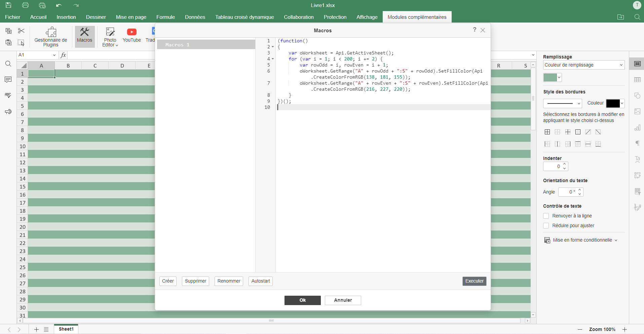Click the Autostart button
644x334 pixels.
coord(261,281)
